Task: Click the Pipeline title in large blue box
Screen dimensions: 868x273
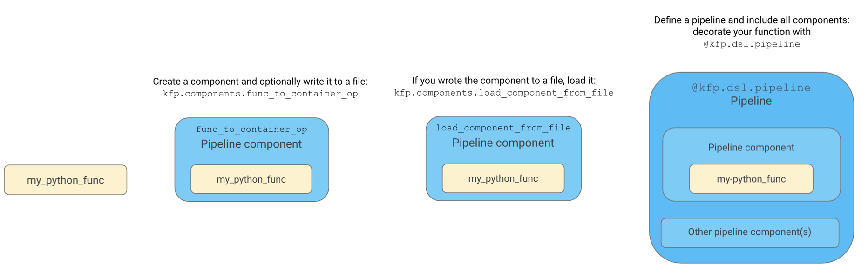Action: [x=751, y=101]
